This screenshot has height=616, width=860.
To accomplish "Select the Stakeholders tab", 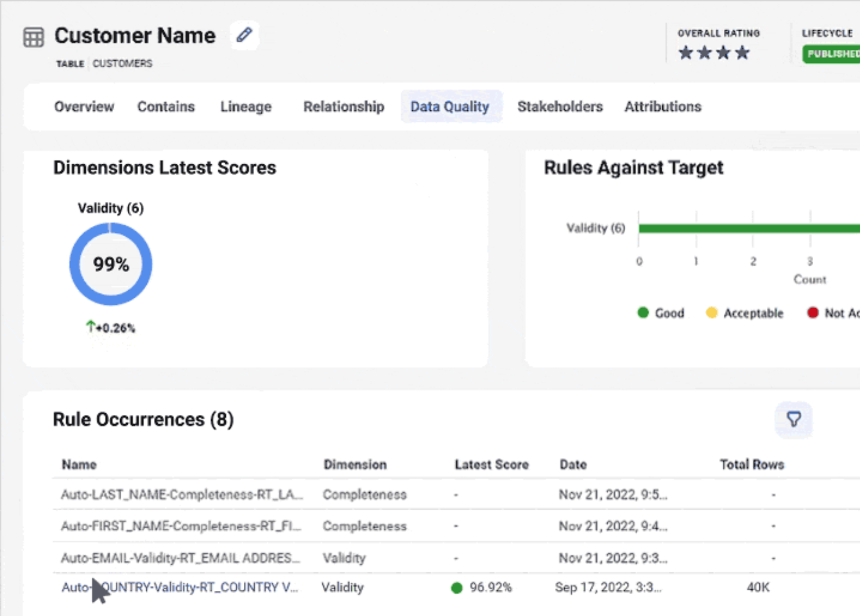I will coord(560,107).
